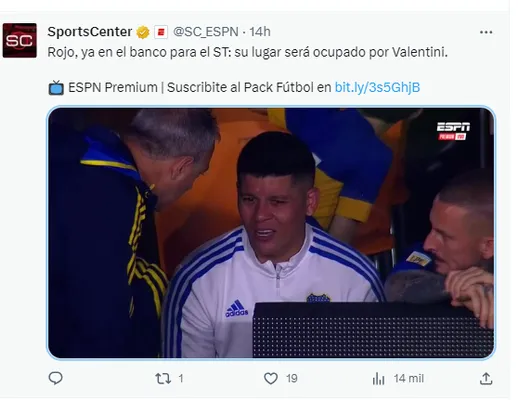Click the tweet text about Rojo
The width and height of the screenshot is (520, 400).
(247, 52)
